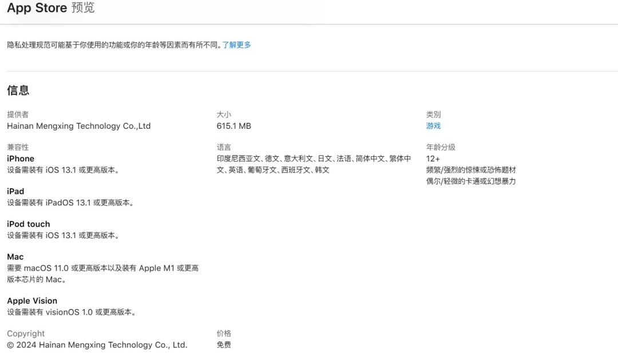
Task: Click the iPad compatibility heading
Action: [15, 191]
